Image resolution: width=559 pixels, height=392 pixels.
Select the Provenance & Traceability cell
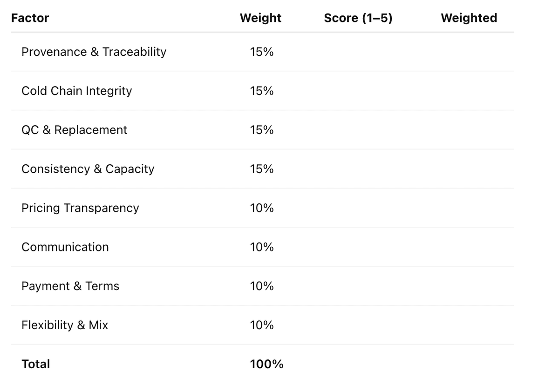tap(94, 52)
